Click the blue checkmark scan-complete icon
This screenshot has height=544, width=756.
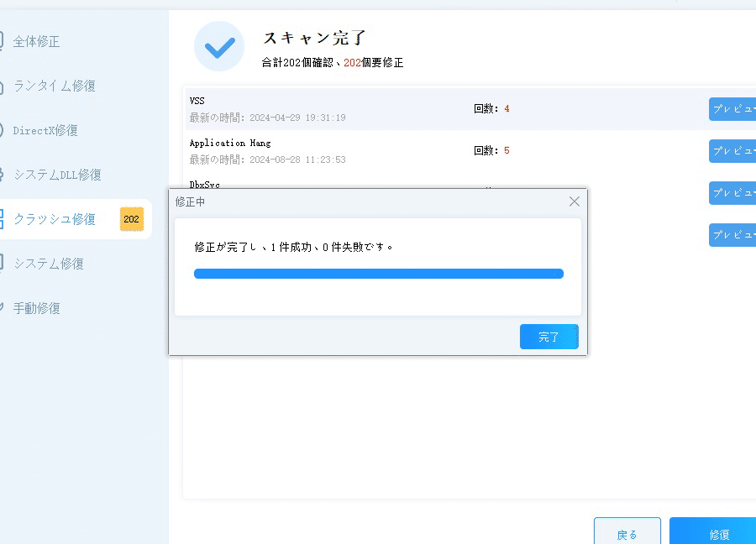(219, 46)
